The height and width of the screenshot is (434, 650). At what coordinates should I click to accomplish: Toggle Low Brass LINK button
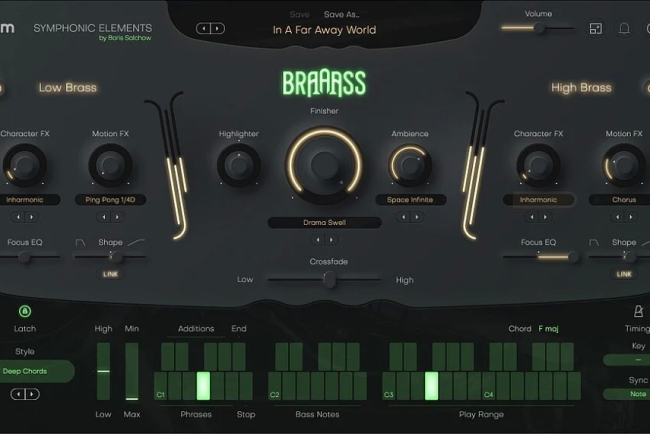click(x=110, y=274)
